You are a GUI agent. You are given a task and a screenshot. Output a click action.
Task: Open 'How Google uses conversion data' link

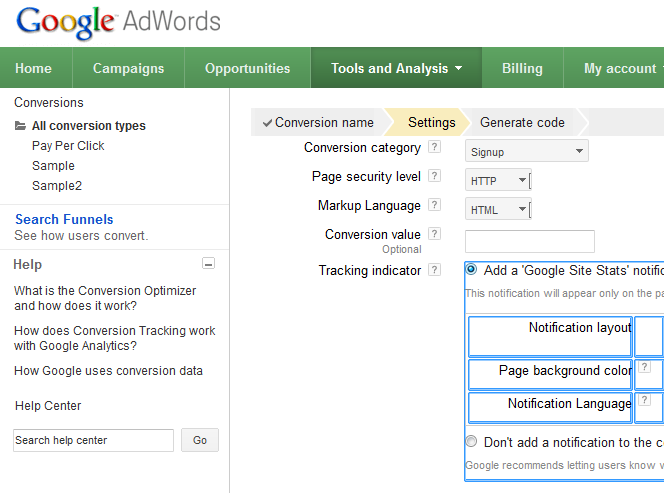[x=108, y=371]
